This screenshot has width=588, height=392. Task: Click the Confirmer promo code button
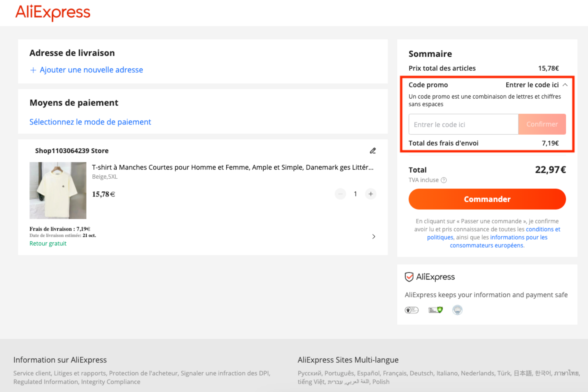point(542,124)
